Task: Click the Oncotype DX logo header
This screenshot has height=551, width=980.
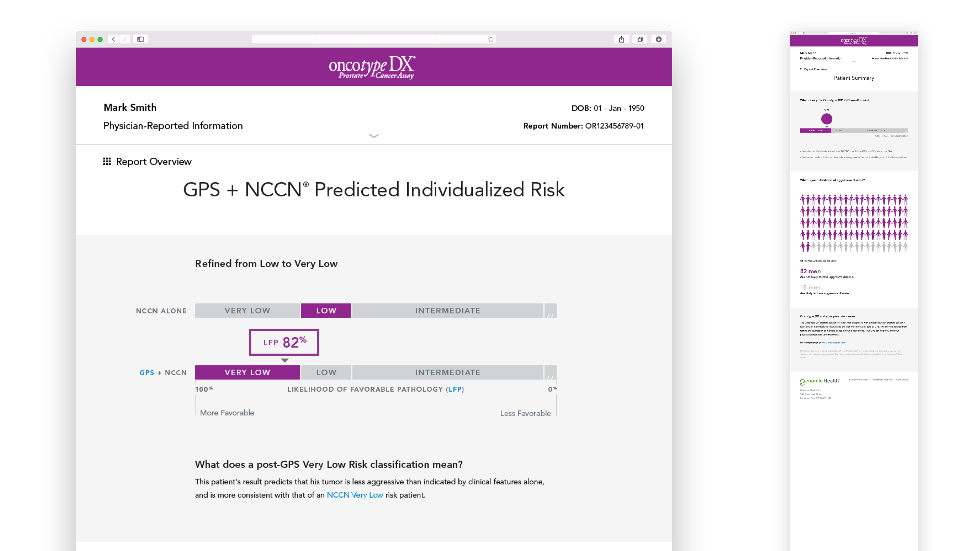Action: tap(372, 67)
